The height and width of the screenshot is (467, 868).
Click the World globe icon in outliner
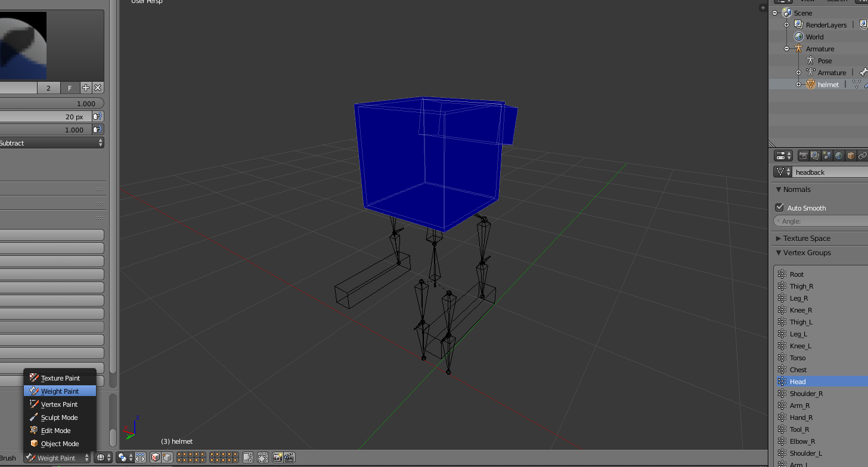point(798,36)
